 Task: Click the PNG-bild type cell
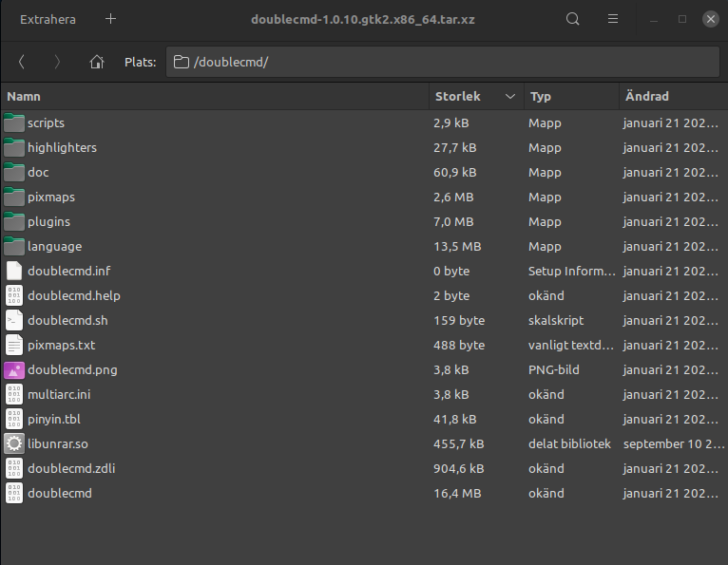pos(554,369)
